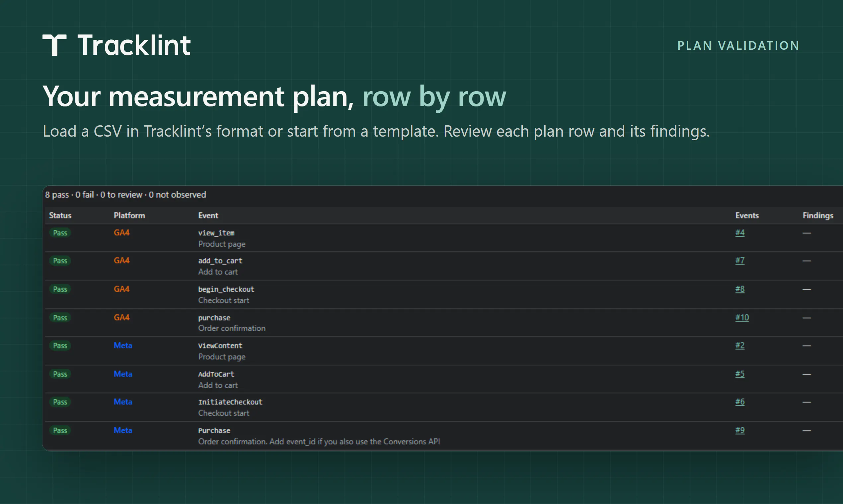Click the InitiateCheckout event name
The height and width of the screenshot is (504, 843).
(x=230, y=402)
